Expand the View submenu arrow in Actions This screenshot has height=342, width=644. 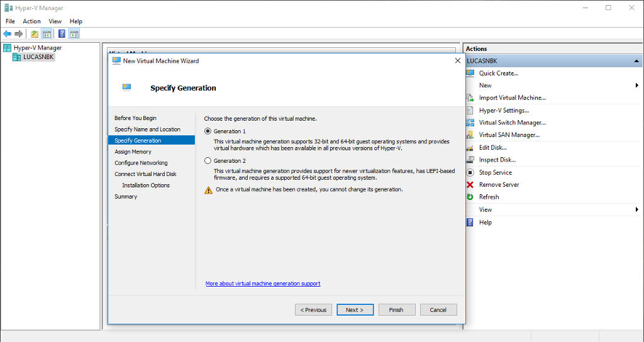click(636, 209)
